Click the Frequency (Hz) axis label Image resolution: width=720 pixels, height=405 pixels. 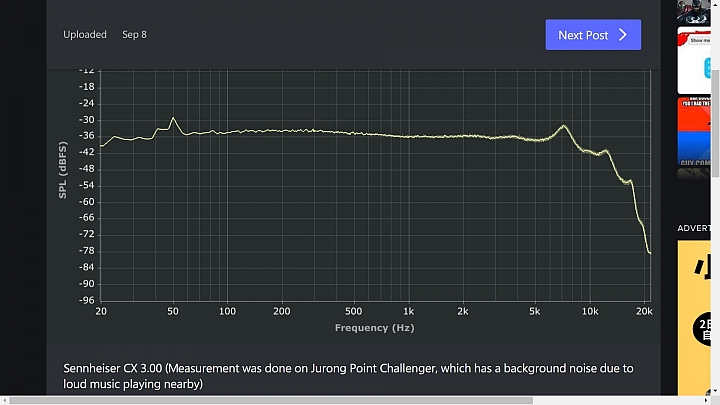[375, 328]
